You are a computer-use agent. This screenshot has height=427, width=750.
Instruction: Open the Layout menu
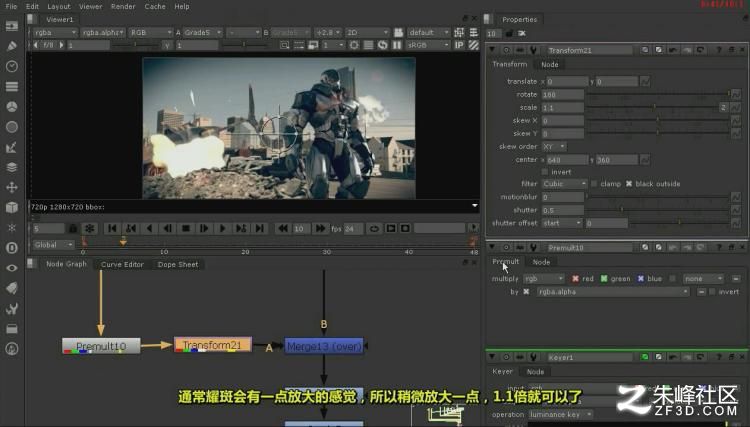(x=59, y=6)
